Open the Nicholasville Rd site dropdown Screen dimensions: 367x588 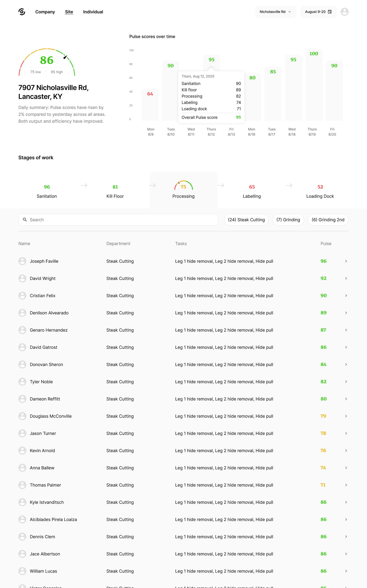pyautogui.click(x=275, y=12)
